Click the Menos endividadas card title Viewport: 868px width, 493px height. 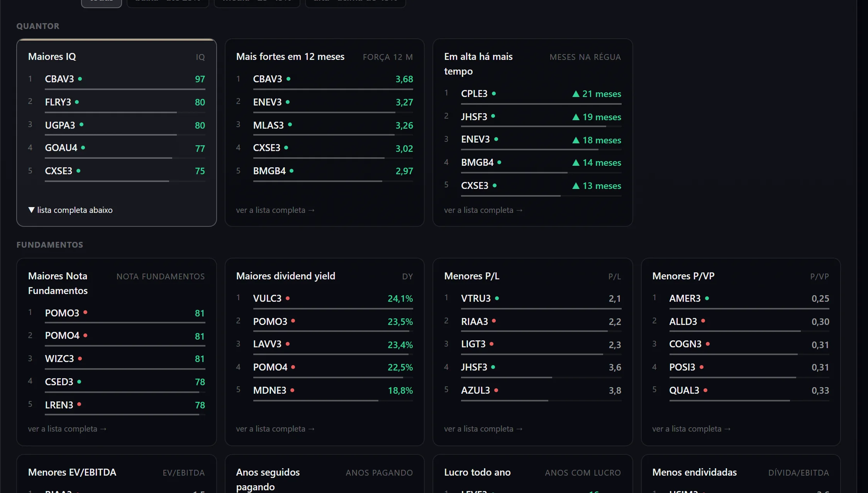pos(694,472)
